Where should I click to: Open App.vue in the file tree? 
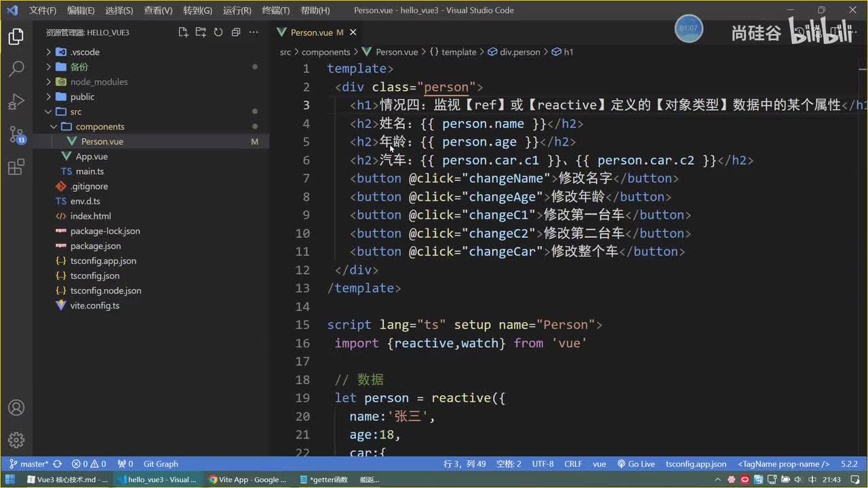pos(92,157)
